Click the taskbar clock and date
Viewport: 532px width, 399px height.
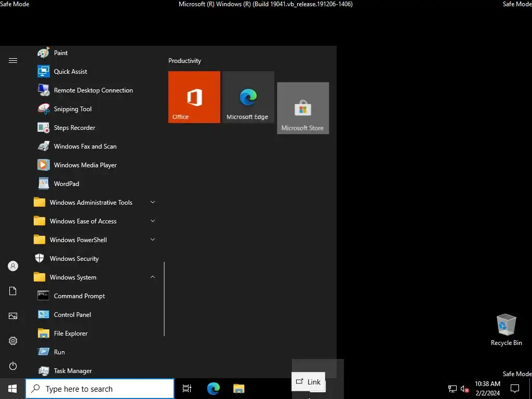click(x=487, y=389)
